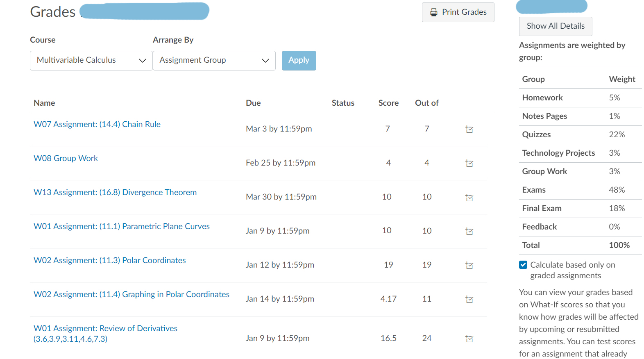Viewport: 644px width, 359px height.
Task: Open the Course dropdown showing Multivariable Calculus
Action: (91, 60)
